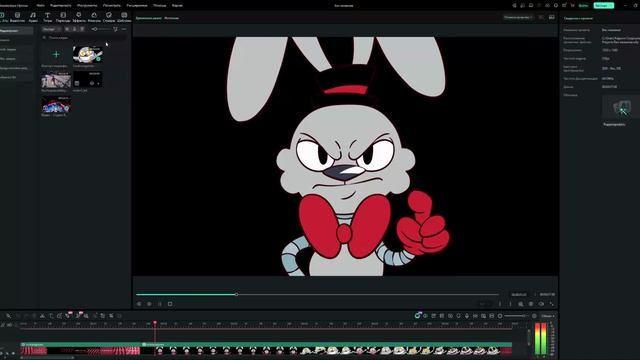Image resolution: width=640 pixels, height=360 pixels.
Task: Select the highlighted project media folder in sidebar
Action: click(16, 31)
